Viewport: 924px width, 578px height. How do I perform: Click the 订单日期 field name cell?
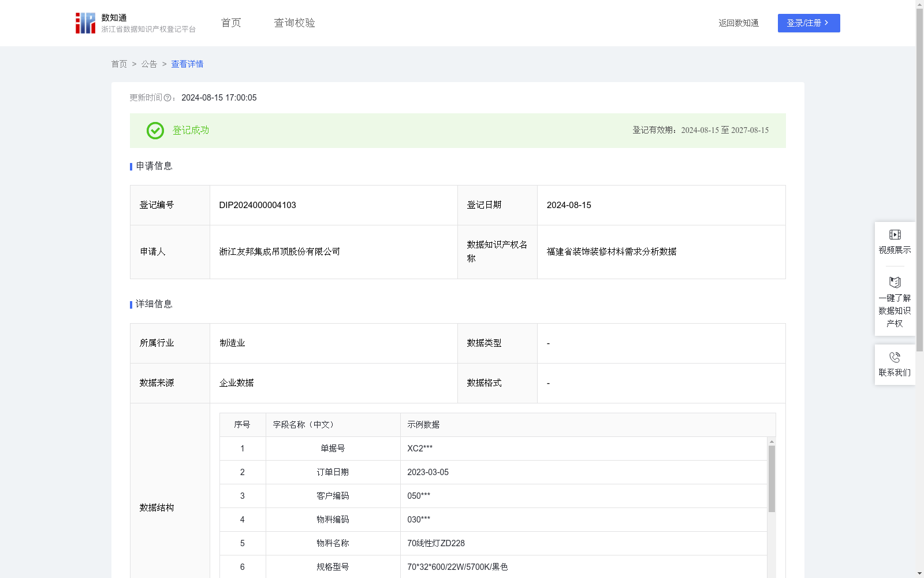click(x=333, y=472)
